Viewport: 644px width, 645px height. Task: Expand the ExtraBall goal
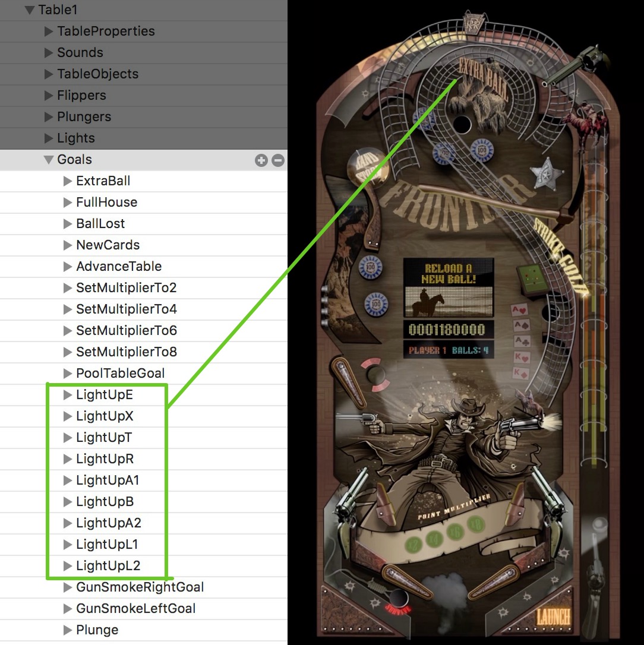(67, 181)
